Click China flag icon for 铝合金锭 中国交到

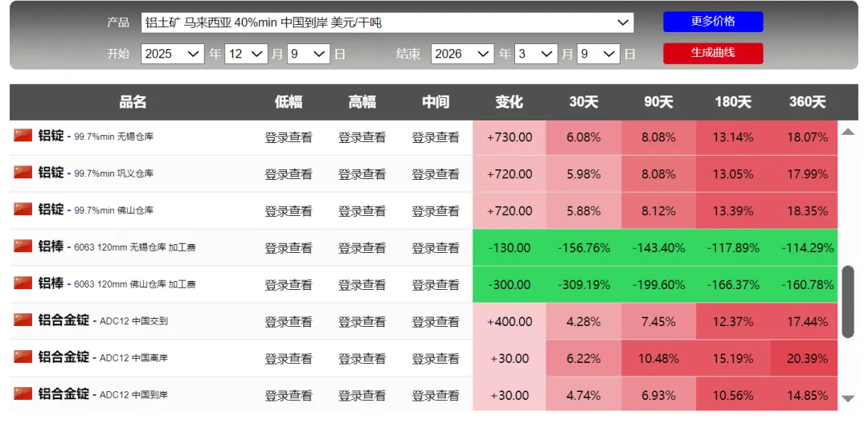tap(23, 320)
